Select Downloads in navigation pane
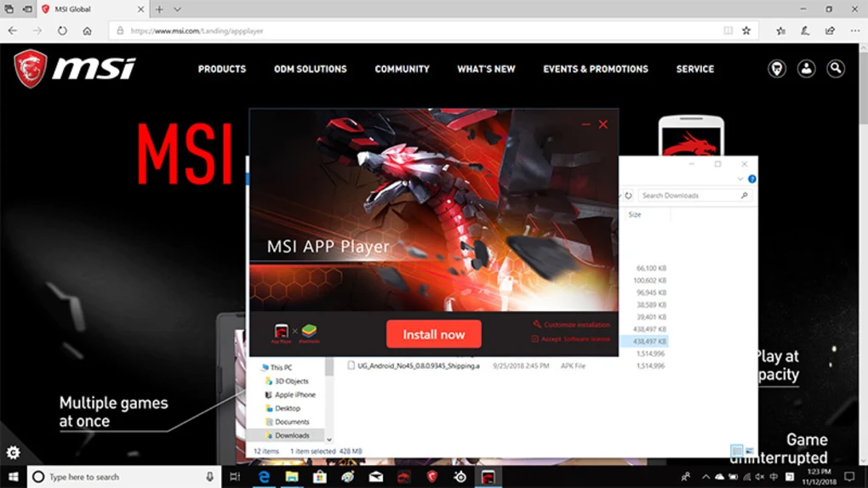Image resolution: width=868 pixels, height=488 pixels. tap(292, 435)
